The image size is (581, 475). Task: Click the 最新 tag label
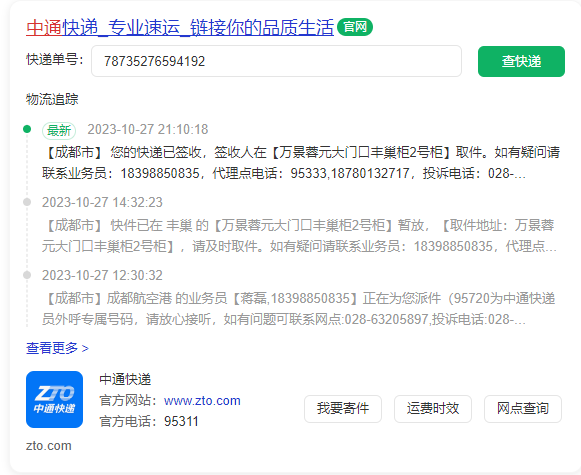pos(59,130)
